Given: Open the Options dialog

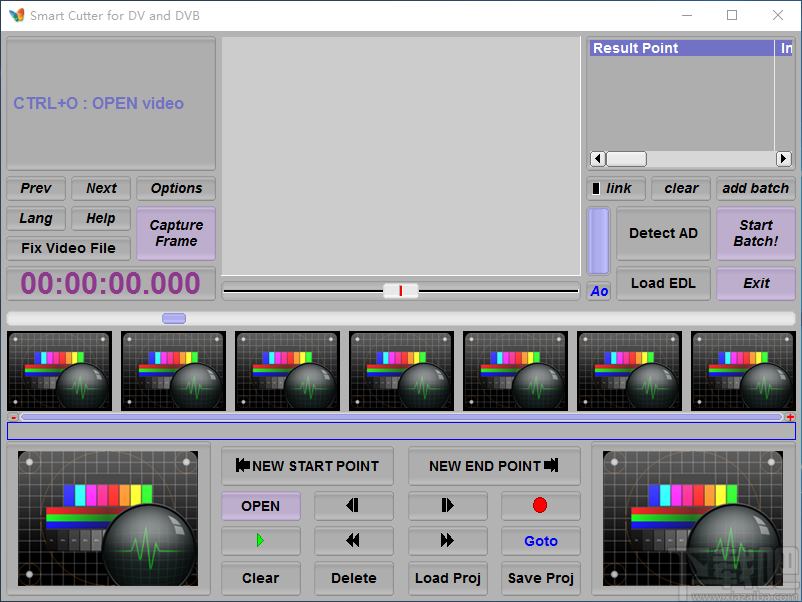Looking at the screenshot, I should click(x=176, y=188).
